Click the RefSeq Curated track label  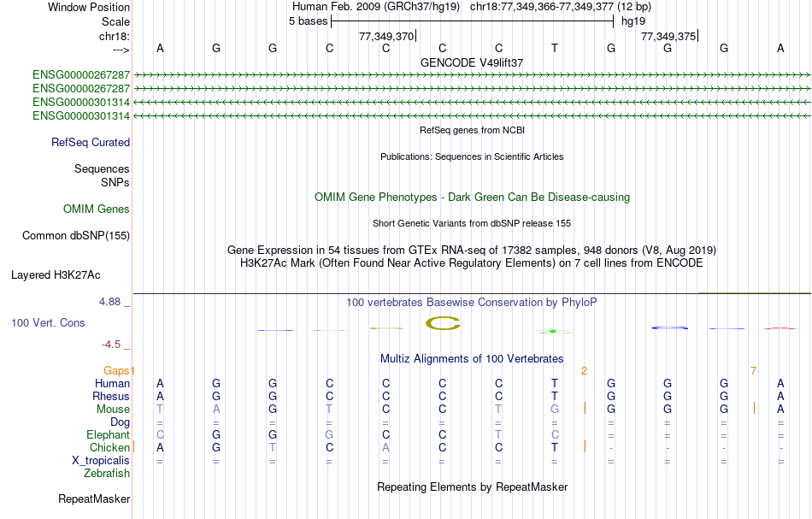pyautogui.click(x=91, y=143)
